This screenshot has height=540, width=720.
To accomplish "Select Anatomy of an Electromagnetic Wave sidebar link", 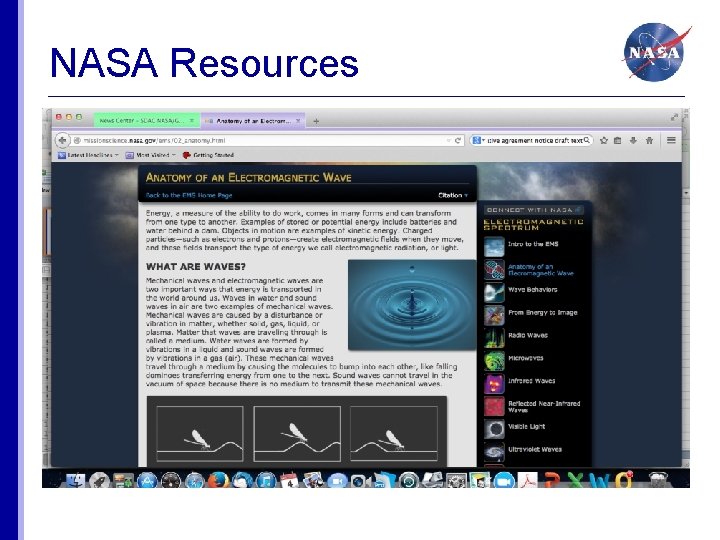I will tap(540, 270).
